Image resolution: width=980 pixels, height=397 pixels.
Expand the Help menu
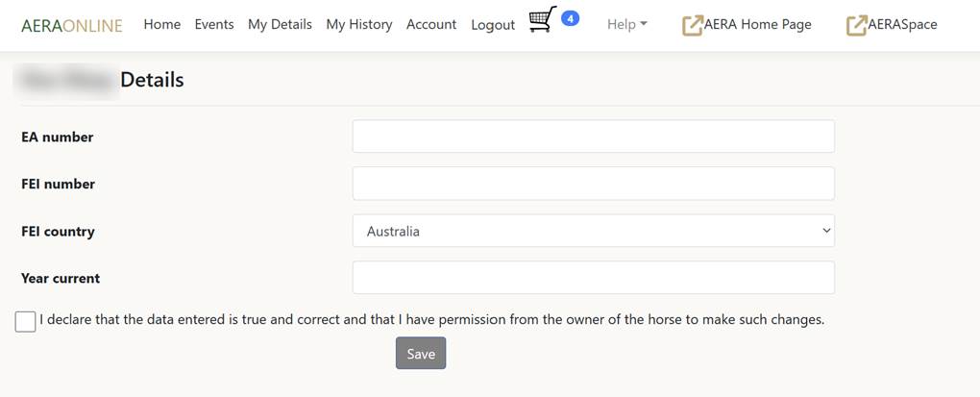pos(626,24)
